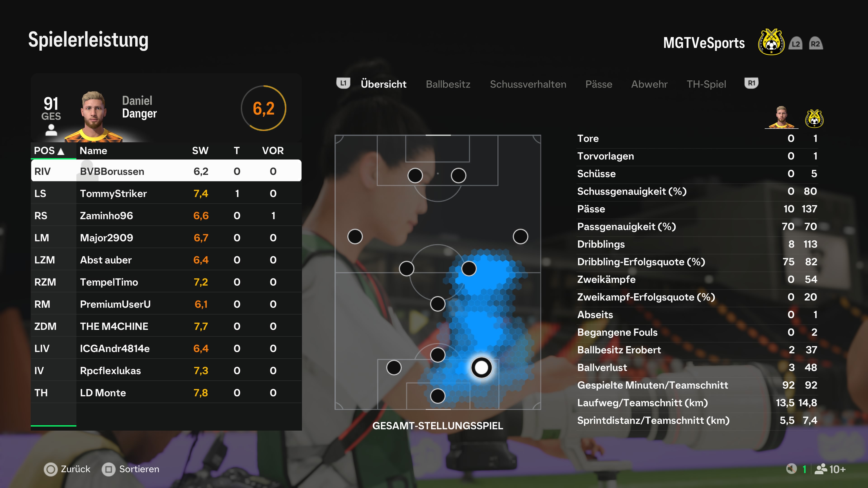Click the 6,2 rating circle gauge

pos(264,108)
